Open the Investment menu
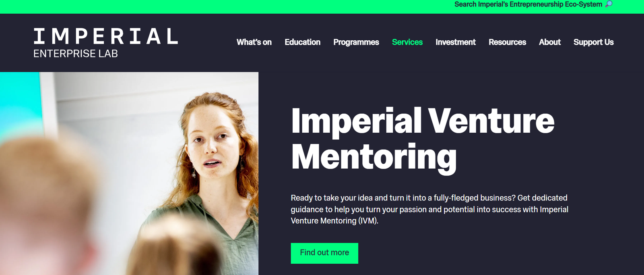This screenshot has height=275, width=644. click(455, 42)
